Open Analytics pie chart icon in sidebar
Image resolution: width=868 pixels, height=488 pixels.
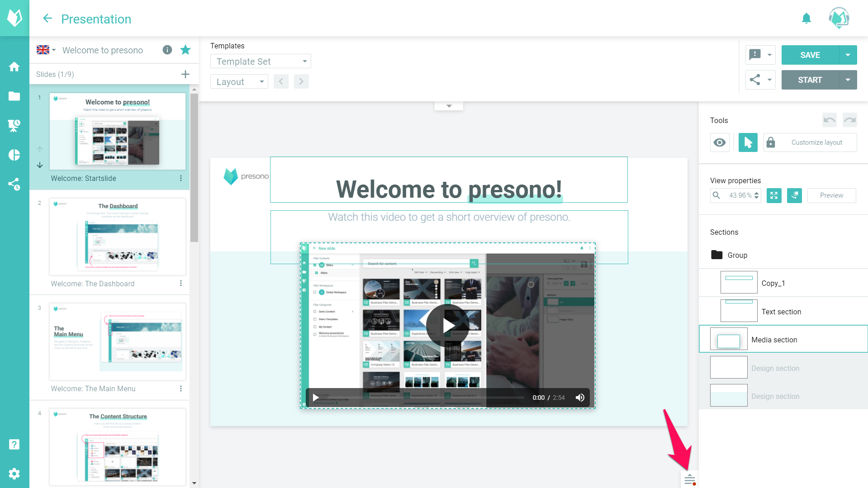pyautogui.click(x=14, y=155)
